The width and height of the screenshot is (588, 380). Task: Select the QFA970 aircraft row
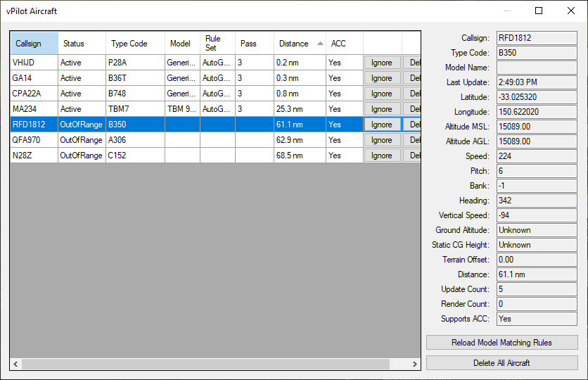(34, 140)
